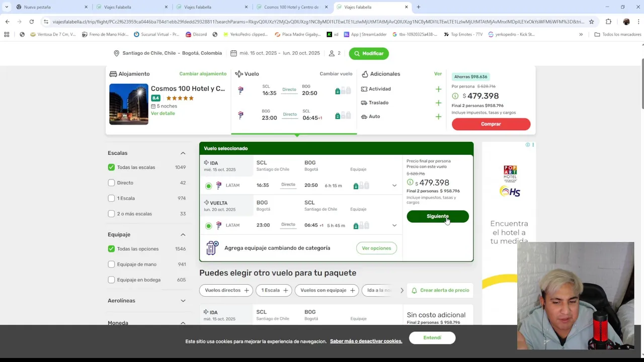Click luggage icon for add baggage
The width and height of the screenshot is (644, 362).
coord(212,248)
